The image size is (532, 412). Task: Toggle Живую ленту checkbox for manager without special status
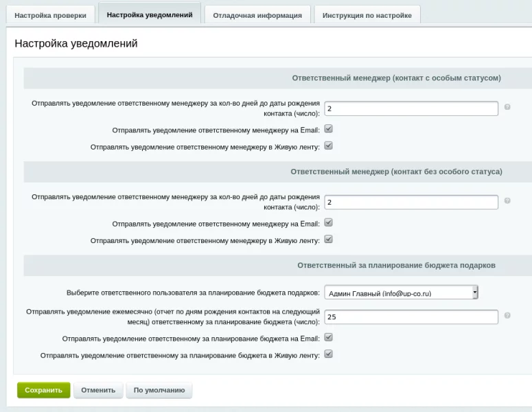coord(328,240)
